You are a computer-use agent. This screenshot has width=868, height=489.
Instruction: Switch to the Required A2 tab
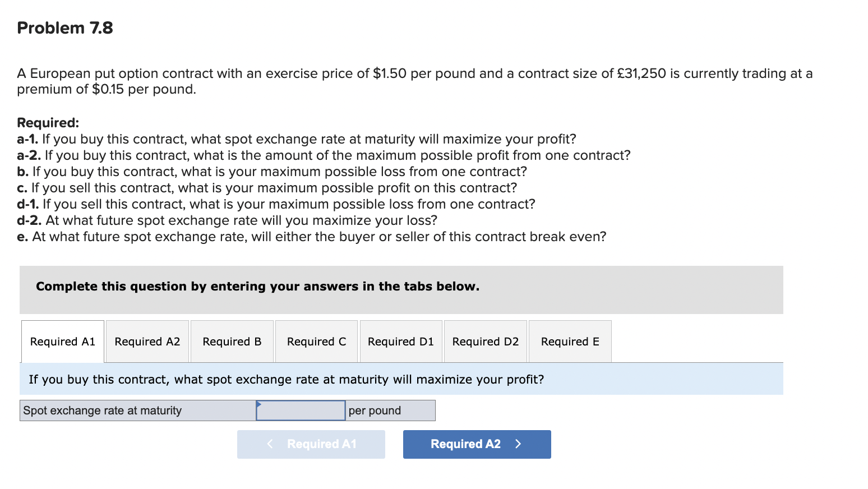coord(147,341)
